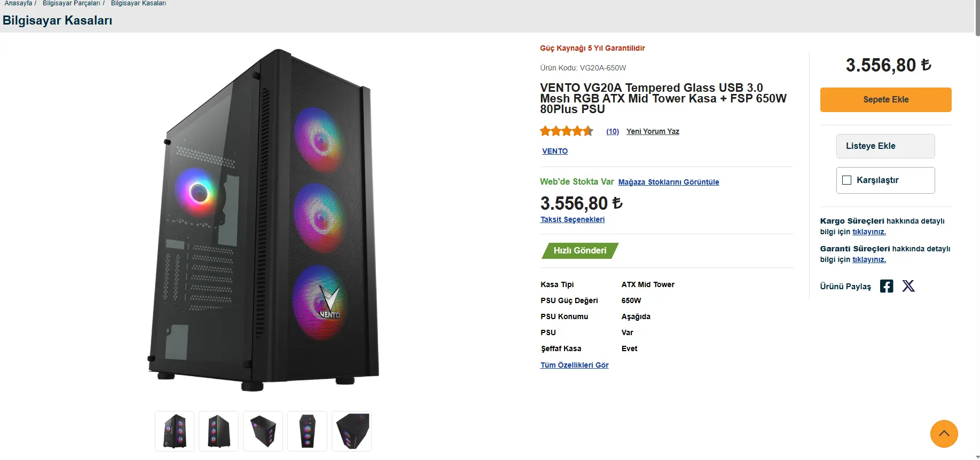
Task: Click the five-star rating icons
Action: pyautogui.click(x=567, y=131)
